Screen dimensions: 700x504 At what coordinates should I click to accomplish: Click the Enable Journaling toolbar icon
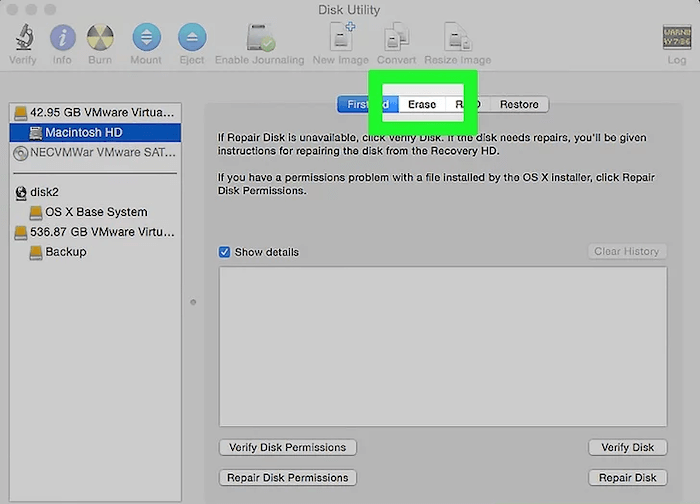(260, 37)
